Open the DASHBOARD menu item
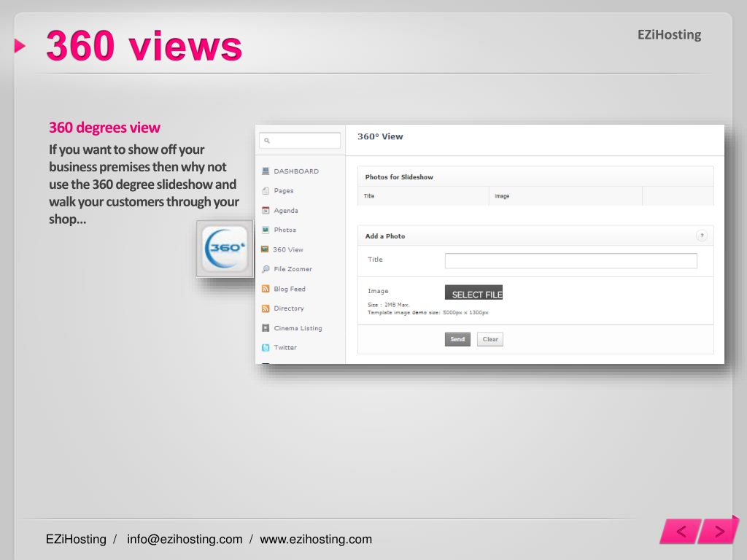This screenshot has width=747, height=560. 296,171
